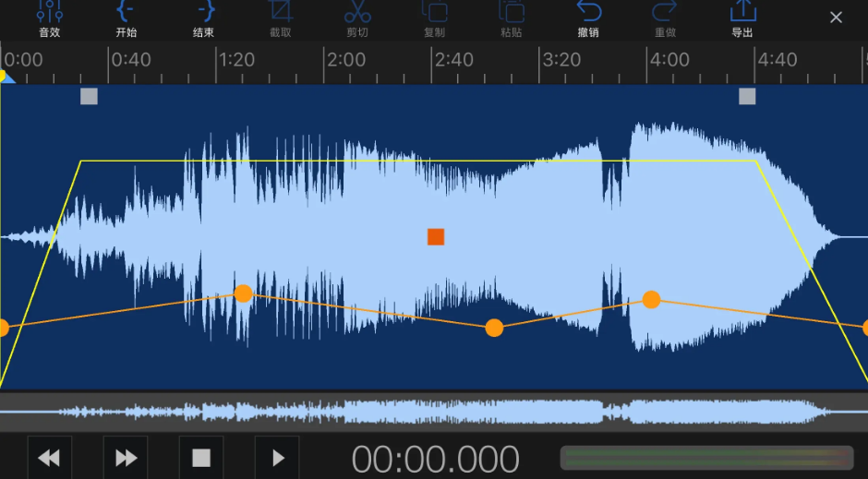Click the overview waveform strip
This screenshot has height=479, width=868.
point(434,412)
